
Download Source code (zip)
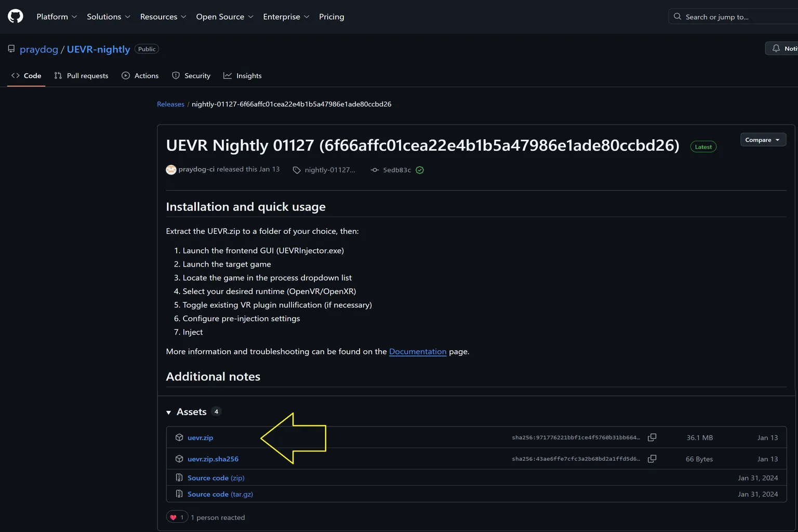216,478
